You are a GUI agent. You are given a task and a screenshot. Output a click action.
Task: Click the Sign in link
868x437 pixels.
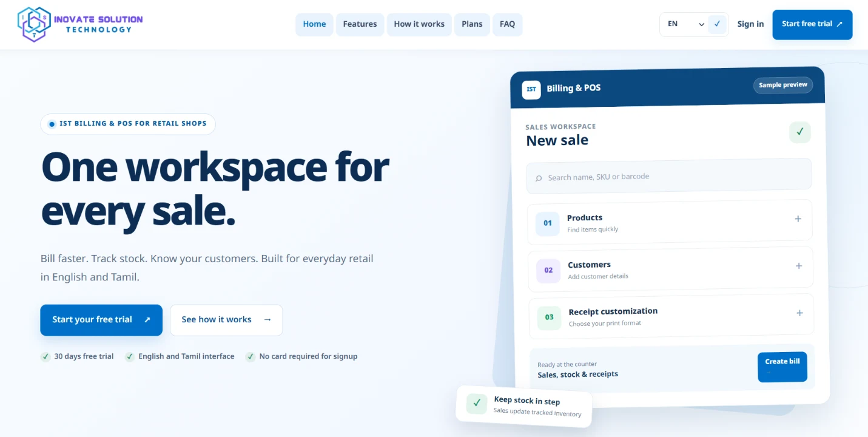pyautogui.click(x=750, y=24)
